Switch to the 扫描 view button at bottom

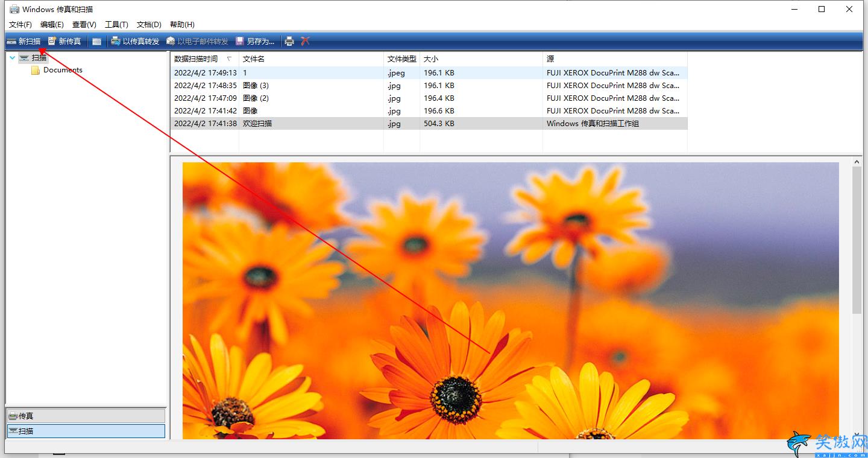click(x=86, y=431)
